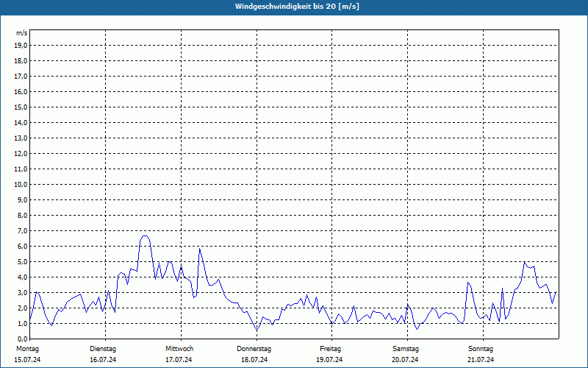Click the 10,0 y-axis value
The image size is (588, 368).
[21, 185]
